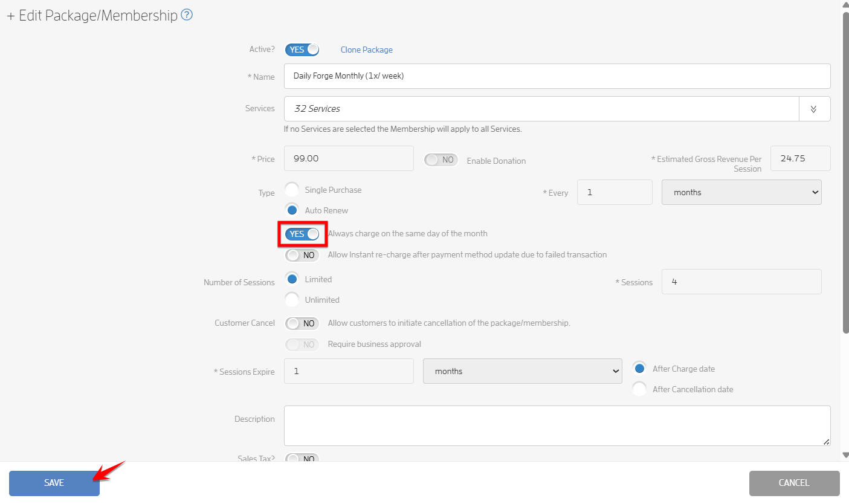Toggle Allow Instant re-charge switch
Viewport: 849px width, 504px height.
302,255
